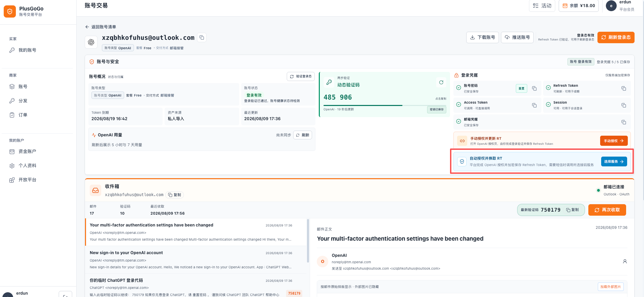Click the blue 选择服务 button
This screenshot has height=297, width=644.
614,162
